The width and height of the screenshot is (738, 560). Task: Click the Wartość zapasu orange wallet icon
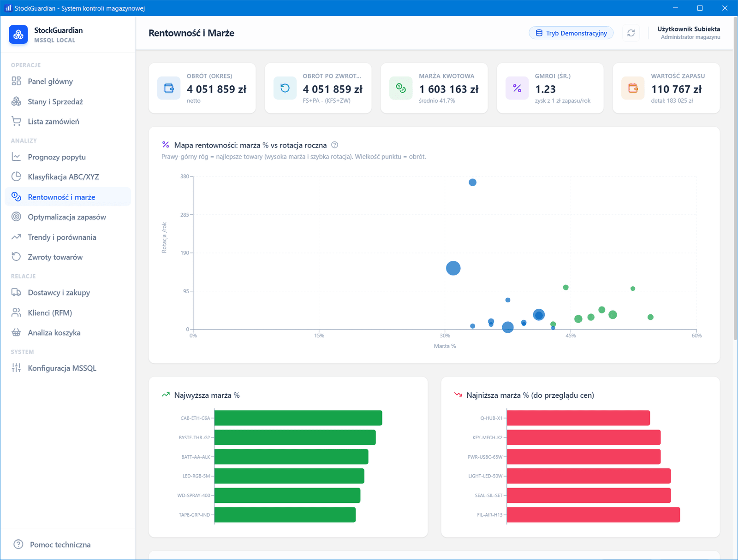click(x=633, y=88)
